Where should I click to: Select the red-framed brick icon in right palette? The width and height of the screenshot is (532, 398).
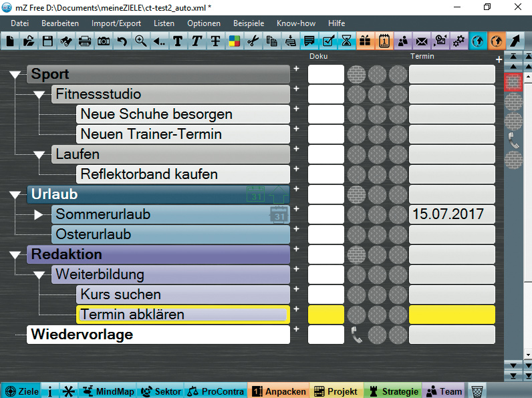point(513,81)
